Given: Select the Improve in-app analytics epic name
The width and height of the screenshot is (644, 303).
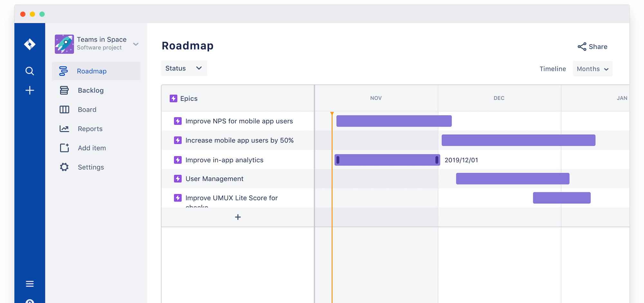Looking at the screenshot, I should pyautogui.click(x=224, y=160).
